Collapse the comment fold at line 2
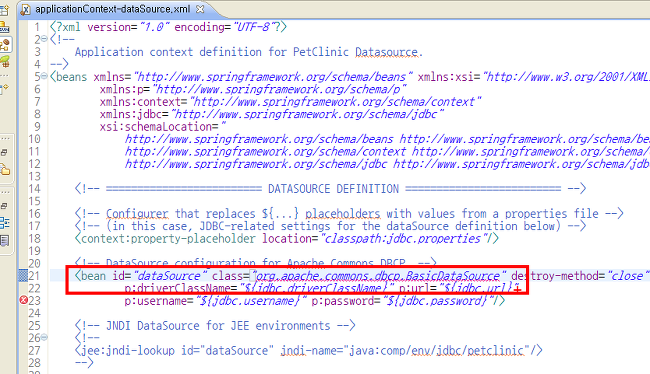 [x=44, y=39]
